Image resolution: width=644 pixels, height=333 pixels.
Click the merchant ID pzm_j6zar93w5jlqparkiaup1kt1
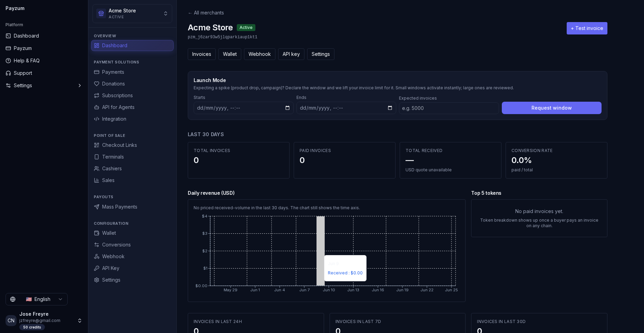pos(223,37)
